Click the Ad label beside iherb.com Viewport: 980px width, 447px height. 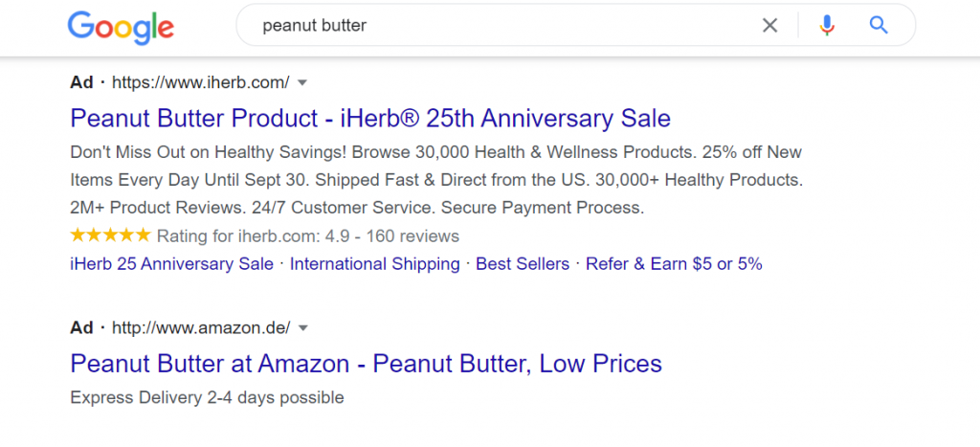point(81,82)
